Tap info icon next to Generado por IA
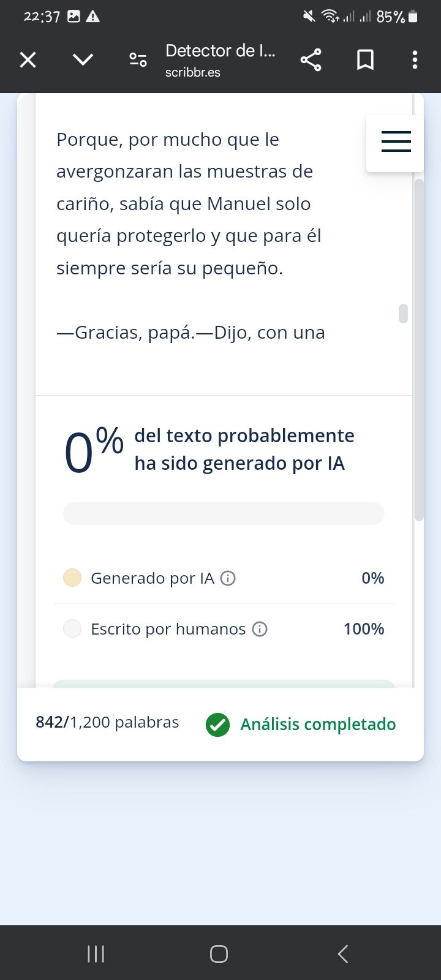 (228, 578)
